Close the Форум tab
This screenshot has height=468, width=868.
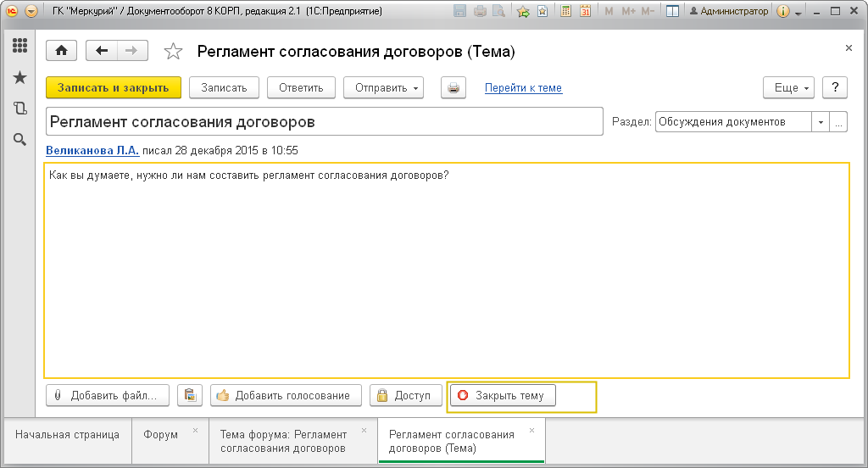[x=196, y=431]
